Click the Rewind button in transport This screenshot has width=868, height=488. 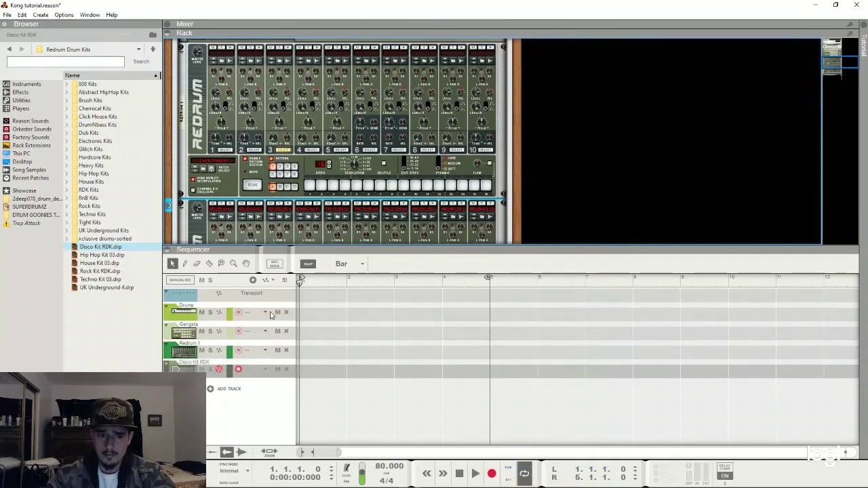[x=427, y=474]
